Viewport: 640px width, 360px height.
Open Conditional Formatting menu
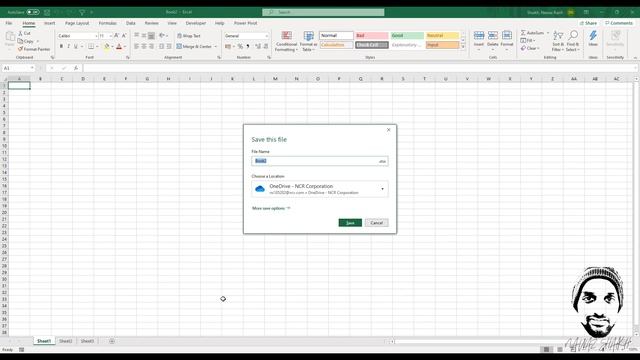(286, 41)
